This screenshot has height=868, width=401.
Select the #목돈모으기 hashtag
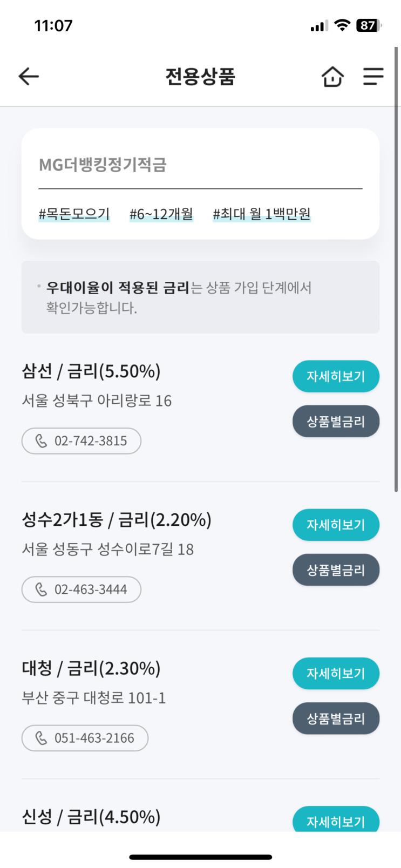74,214
